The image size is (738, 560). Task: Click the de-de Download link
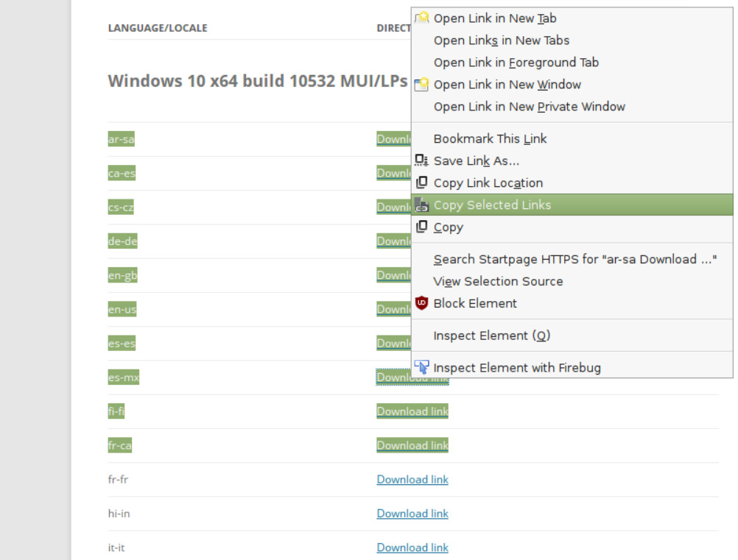[393, 241]
